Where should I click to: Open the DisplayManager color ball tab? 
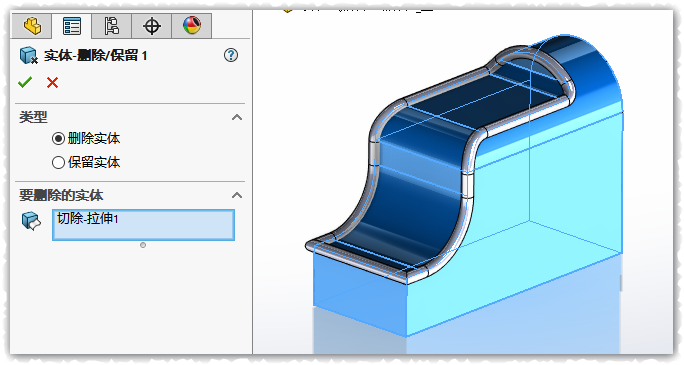(192, 26)
